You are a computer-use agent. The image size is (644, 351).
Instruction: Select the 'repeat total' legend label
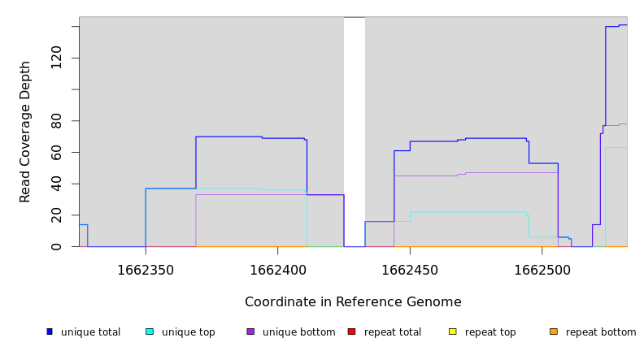(393, 332)
